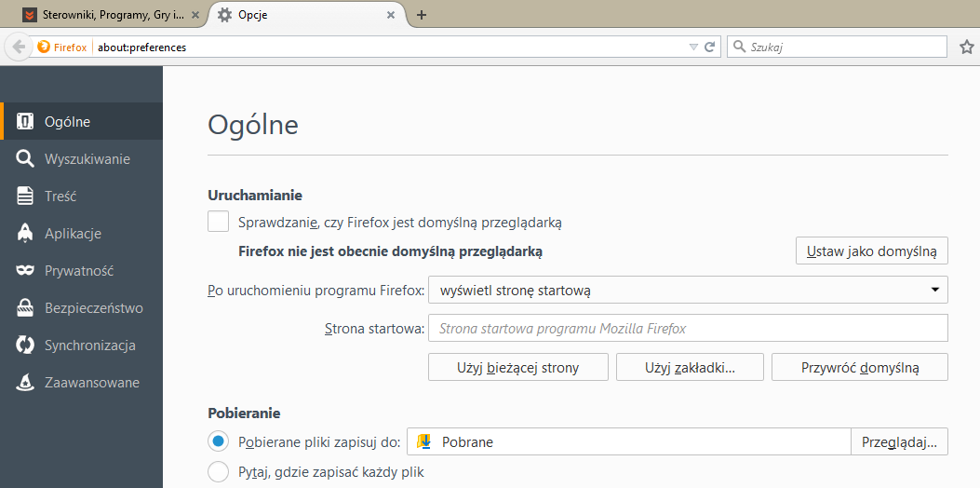Click the favicon of the Sterowniki tab

click(x=28, y=15)
